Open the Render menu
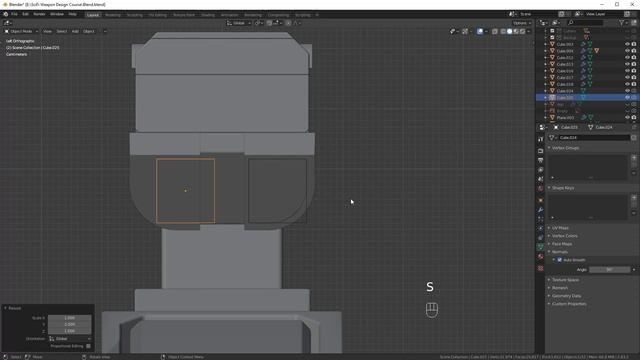 click(x=39, y=14)
